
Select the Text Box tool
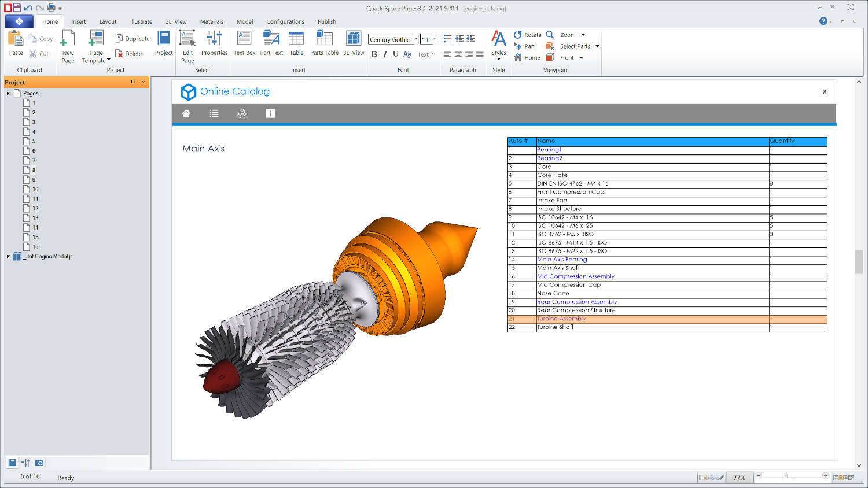coord(244,43)
